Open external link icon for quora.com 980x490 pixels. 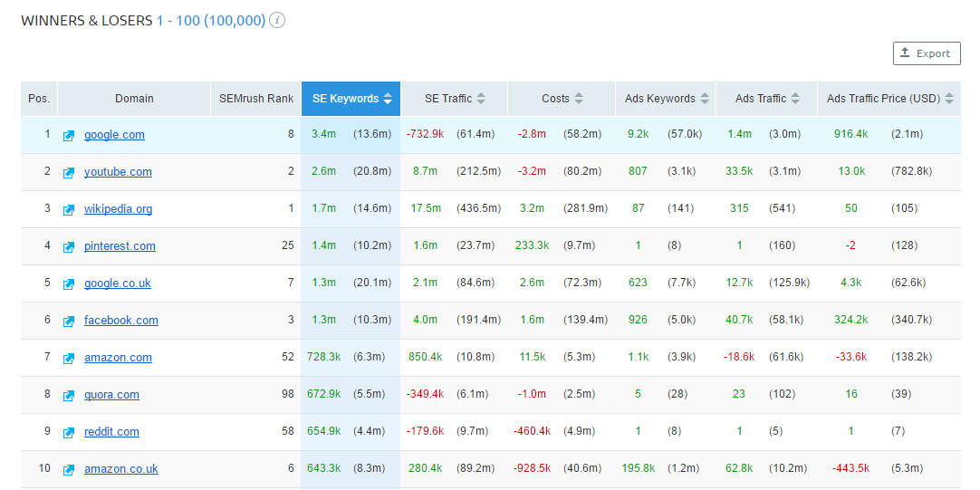[x=69, y=396]
